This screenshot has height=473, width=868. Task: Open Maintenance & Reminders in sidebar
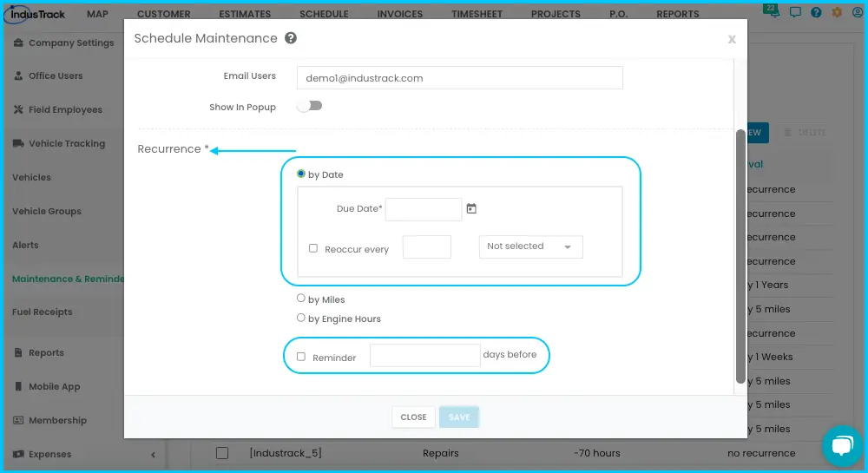coord(68,279)
